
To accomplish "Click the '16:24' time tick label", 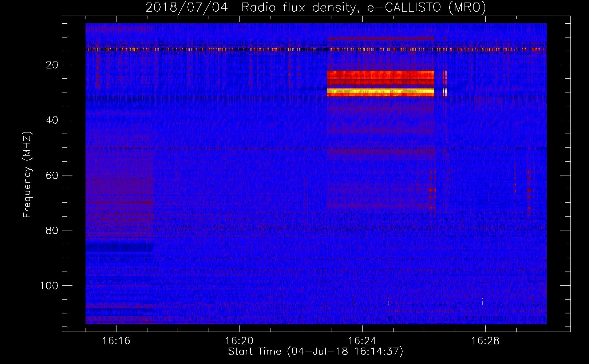I will click(x=362, y=341).
